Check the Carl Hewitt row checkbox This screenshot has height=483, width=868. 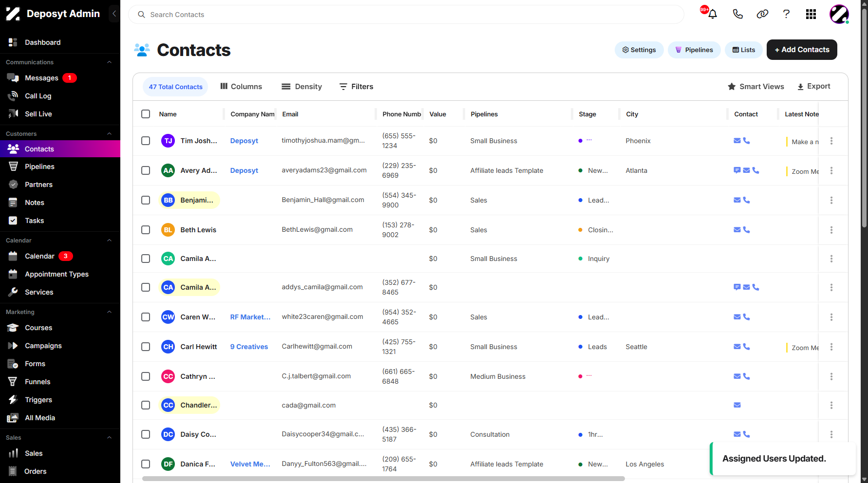coord(146,347)
